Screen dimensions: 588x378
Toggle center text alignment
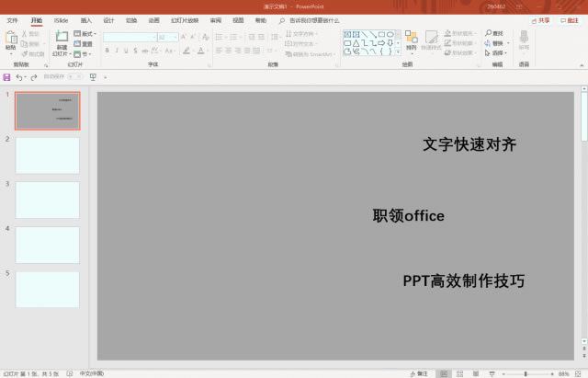coord(229,51)
